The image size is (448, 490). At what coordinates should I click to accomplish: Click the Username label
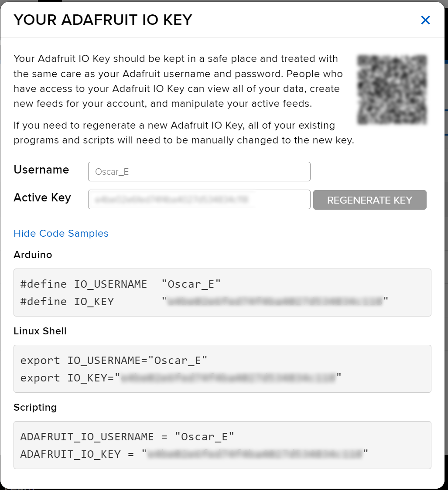(41, 170)
